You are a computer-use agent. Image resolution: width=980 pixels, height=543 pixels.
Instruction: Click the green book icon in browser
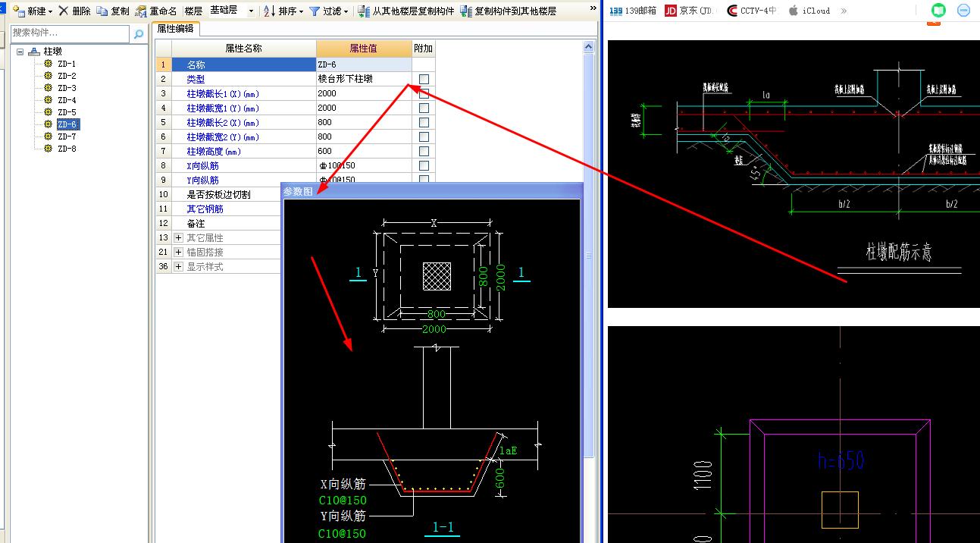[939, 11]
